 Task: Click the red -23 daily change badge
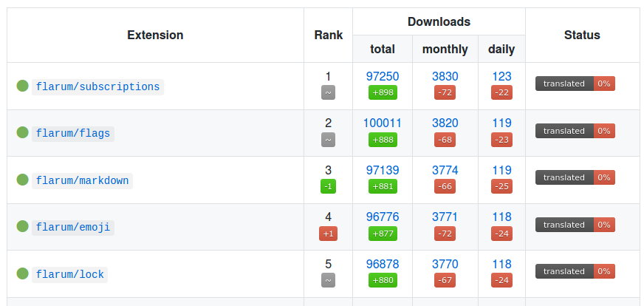coord(501,140)
